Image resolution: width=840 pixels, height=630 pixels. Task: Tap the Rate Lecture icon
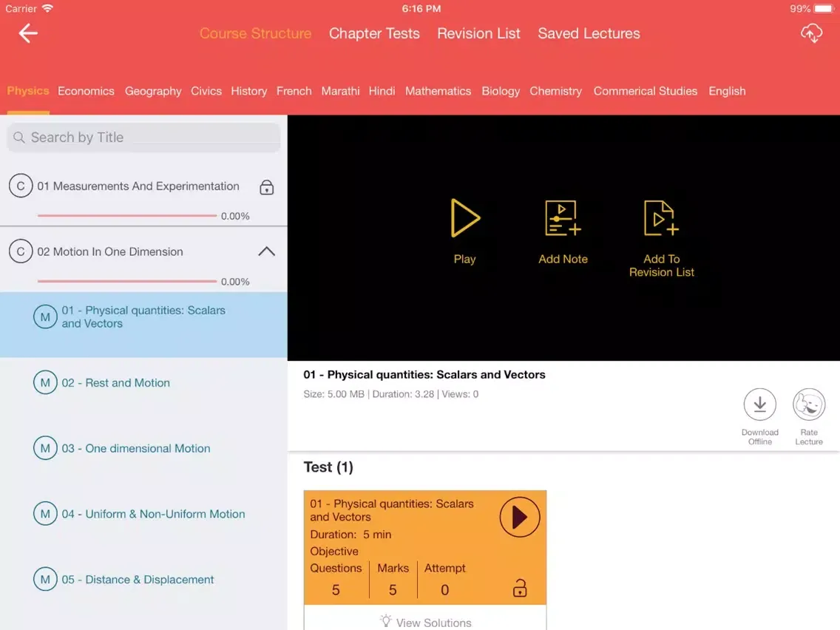point(809,404)
